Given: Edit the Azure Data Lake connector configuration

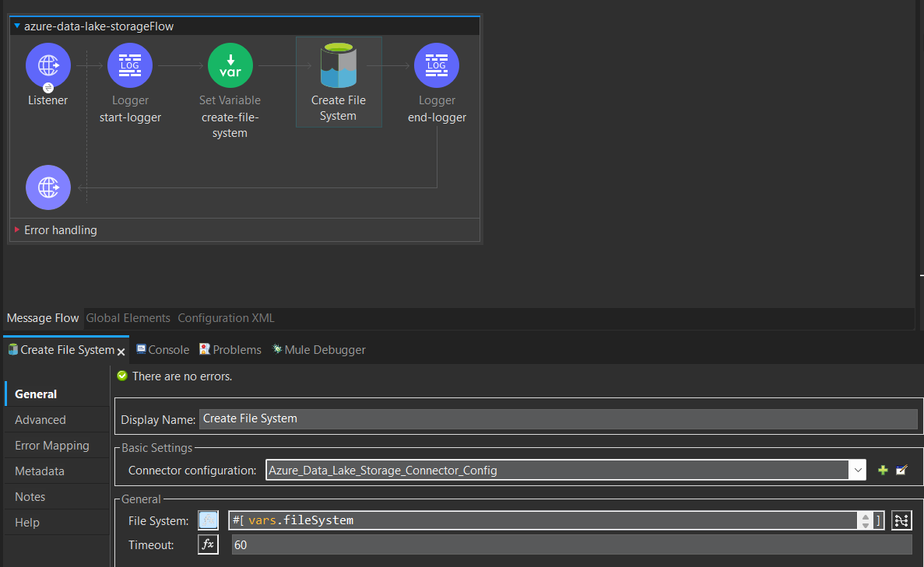Looking at the screenshot, I should (x=901, y=470).
